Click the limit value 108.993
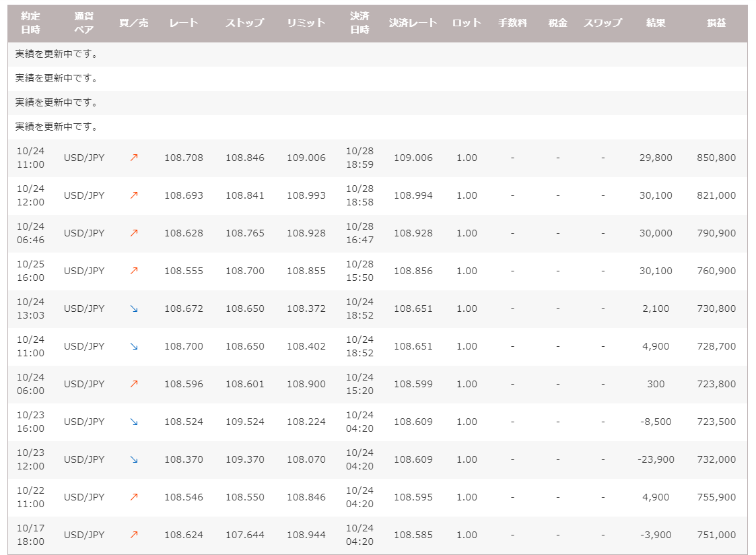The height and width of the screenshot is (555, 756). click(306, 195)
